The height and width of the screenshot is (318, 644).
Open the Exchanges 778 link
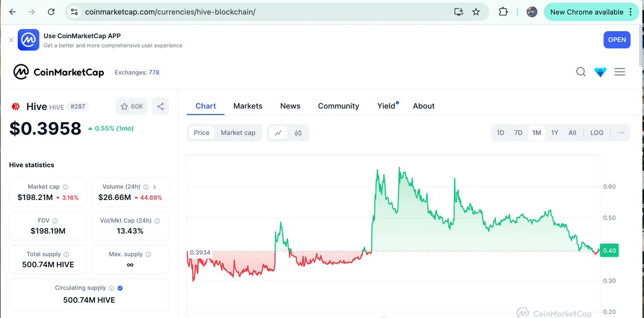click(x=137, y=72)
